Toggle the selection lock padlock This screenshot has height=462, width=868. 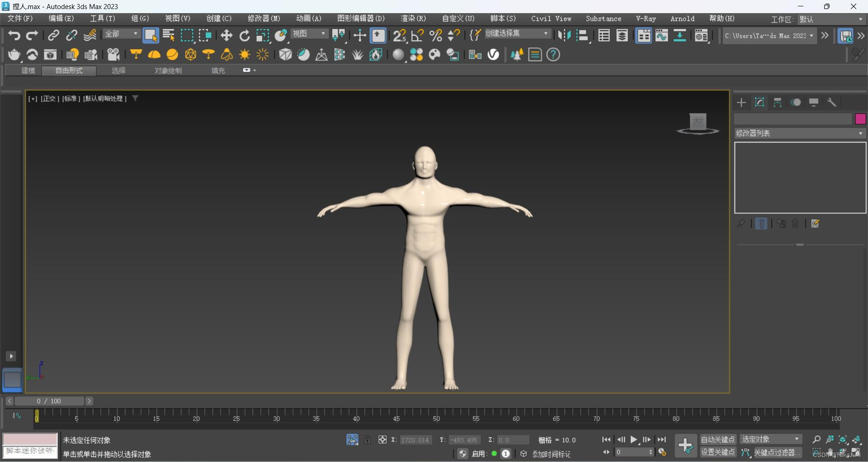(368, 440)
